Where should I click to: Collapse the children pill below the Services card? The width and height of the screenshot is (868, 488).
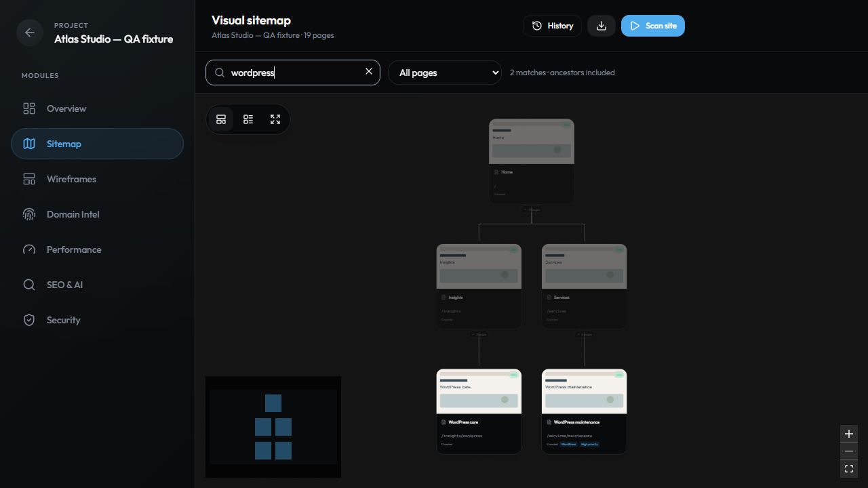tap(585, 334)
